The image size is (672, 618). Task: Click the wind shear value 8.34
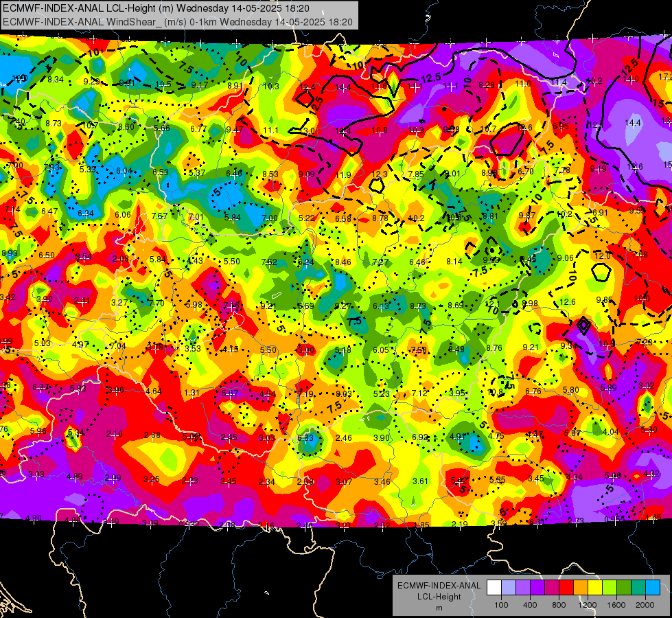[56, 80]
